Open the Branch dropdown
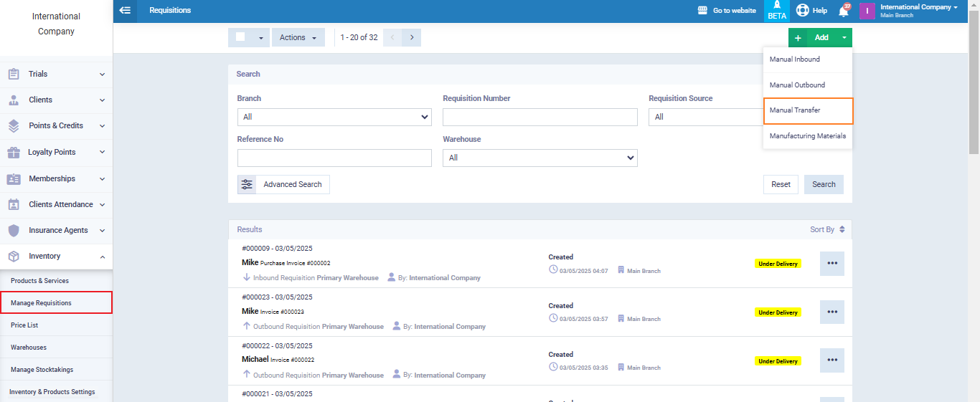The height and width of the screenshot is (402, 980). pos(334,117)
